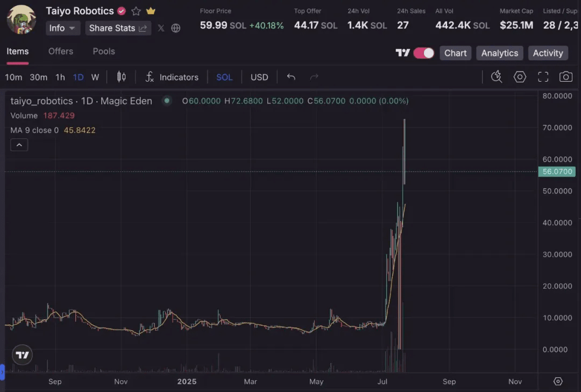
Task: Click the All Vol value 442.4K SOL
Action: click(463, 25)
